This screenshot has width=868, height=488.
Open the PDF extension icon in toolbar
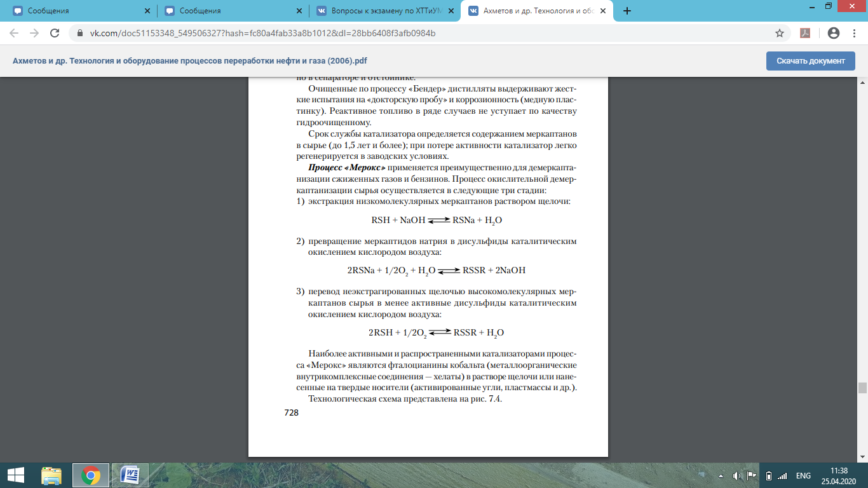805,33
